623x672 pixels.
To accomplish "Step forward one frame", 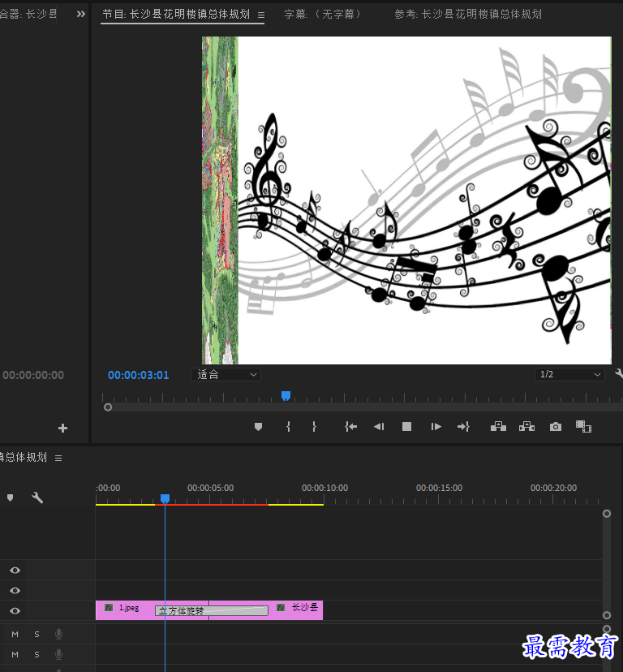I will pos(436,427).
